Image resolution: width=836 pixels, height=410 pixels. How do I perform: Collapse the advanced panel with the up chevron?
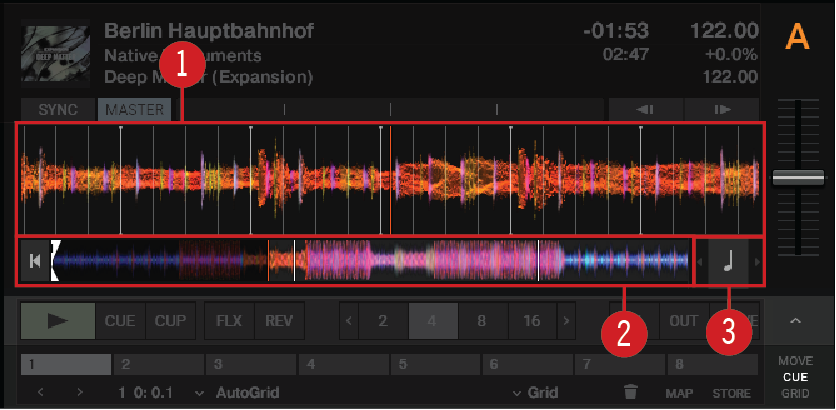pos(796,321)
